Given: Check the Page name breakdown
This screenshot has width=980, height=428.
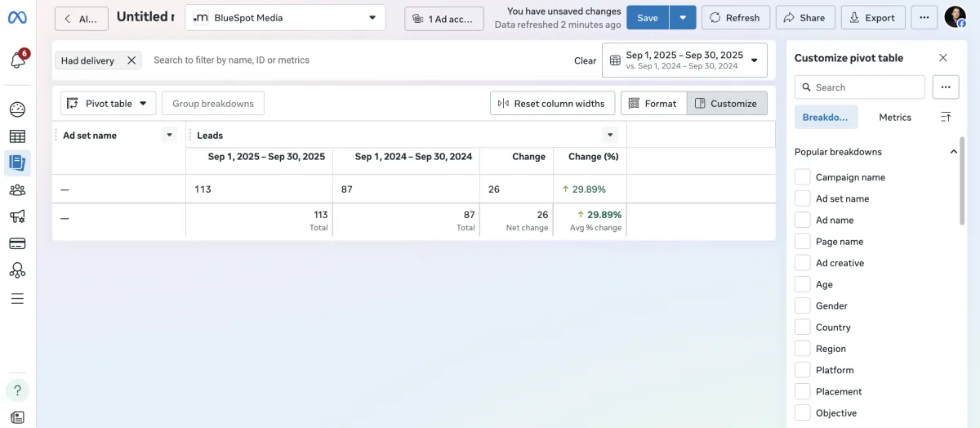Looking at the screenshot, I should (x=803, y=242).
